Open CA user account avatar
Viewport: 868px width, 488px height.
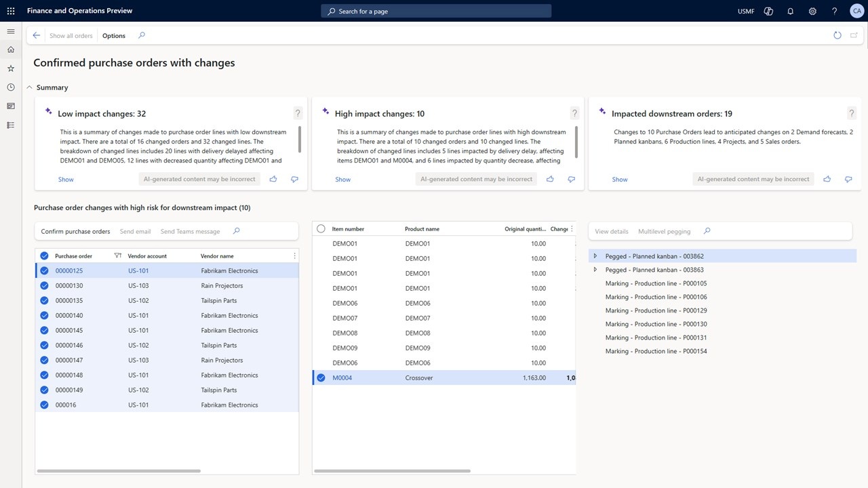tap(856, 12)
